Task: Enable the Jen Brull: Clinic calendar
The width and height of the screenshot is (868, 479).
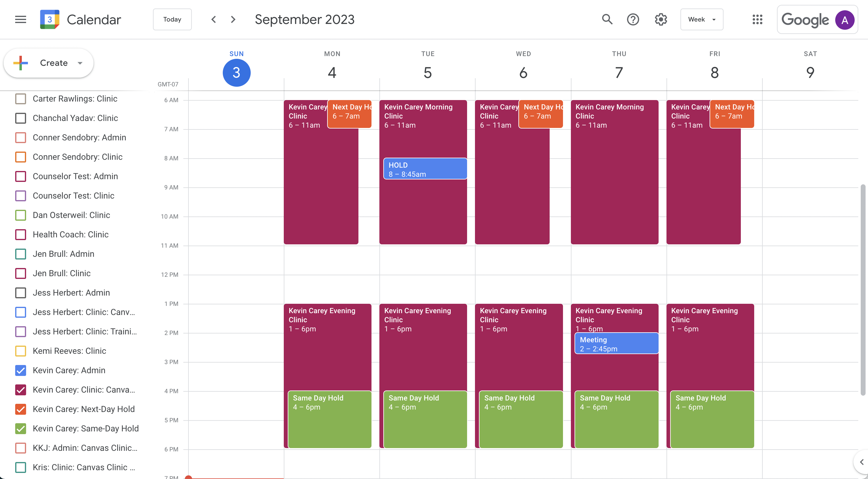Action: (x=21, y=273)
